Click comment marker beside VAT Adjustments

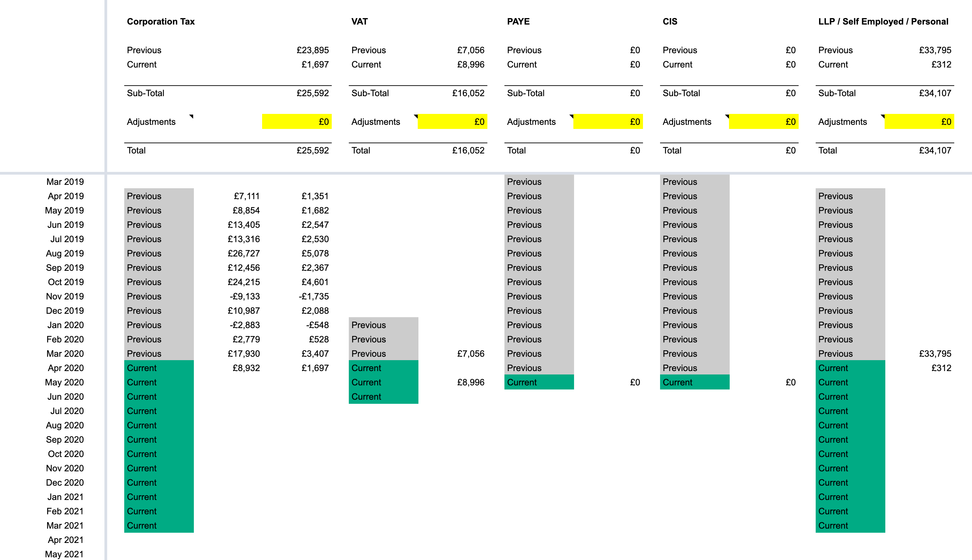(416, 116)
